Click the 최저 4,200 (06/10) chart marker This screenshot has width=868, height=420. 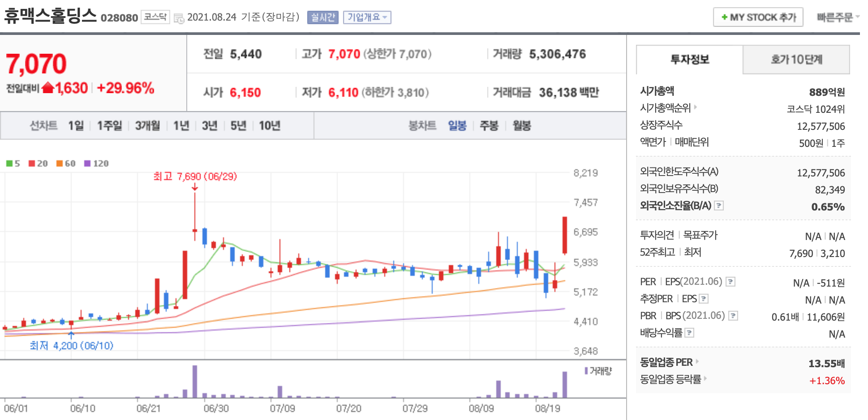click(x=72, y=346)
